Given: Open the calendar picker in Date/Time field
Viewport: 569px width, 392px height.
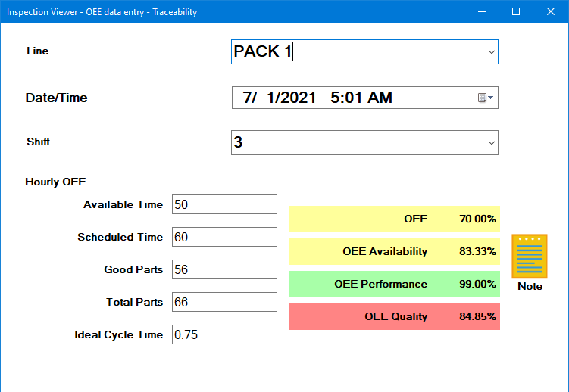Looking at the screenshot, I should pos(485,98).
